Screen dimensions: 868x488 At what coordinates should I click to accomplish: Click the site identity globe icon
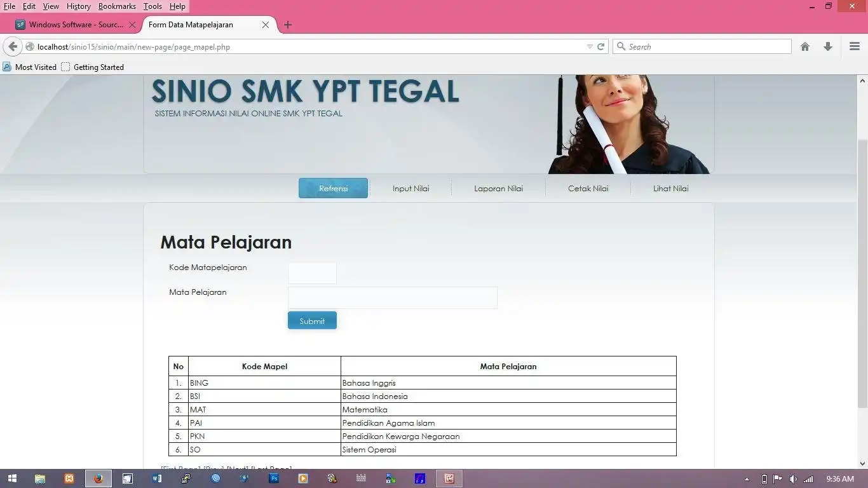[30, 46]
